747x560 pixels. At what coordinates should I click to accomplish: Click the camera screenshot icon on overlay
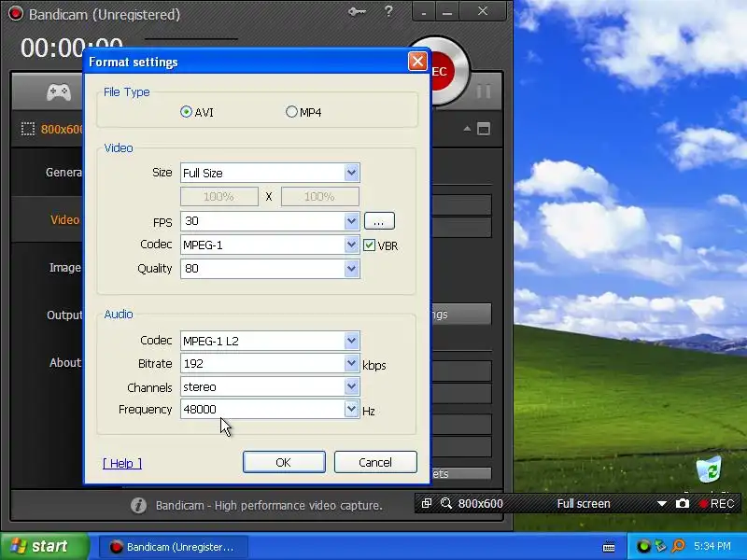pyautogui.click(x=683, y=503)
